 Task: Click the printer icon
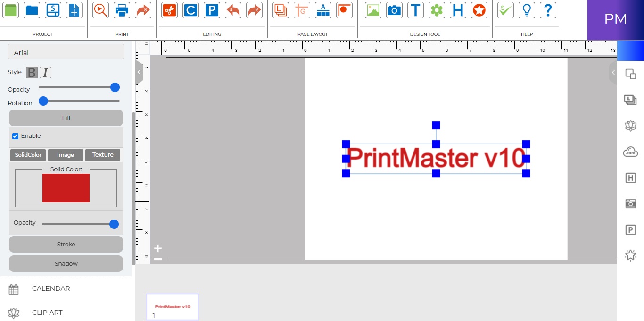(x=122, y=10)
